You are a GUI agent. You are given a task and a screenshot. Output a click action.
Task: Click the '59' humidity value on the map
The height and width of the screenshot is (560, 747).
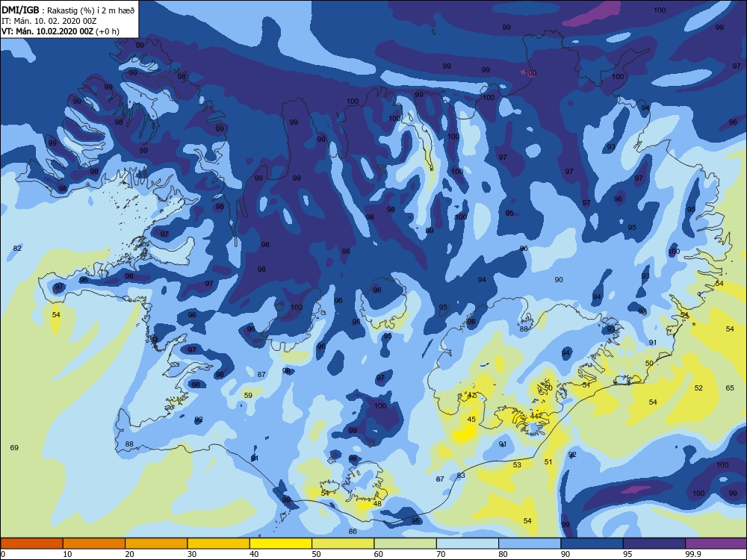[248, 395]
